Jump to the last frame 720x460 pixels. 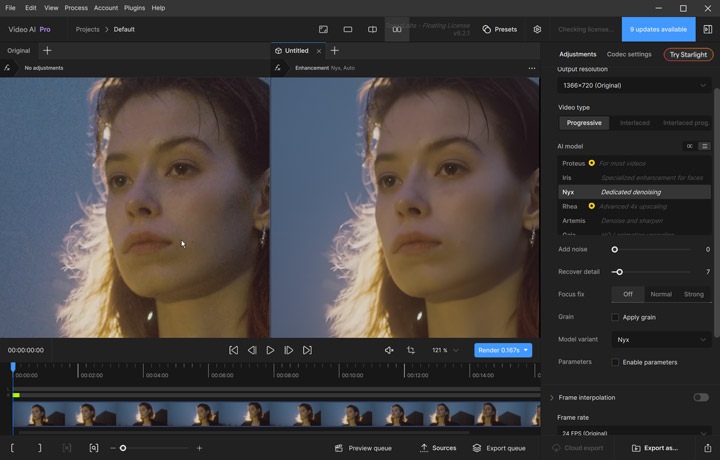pos(307,350)
